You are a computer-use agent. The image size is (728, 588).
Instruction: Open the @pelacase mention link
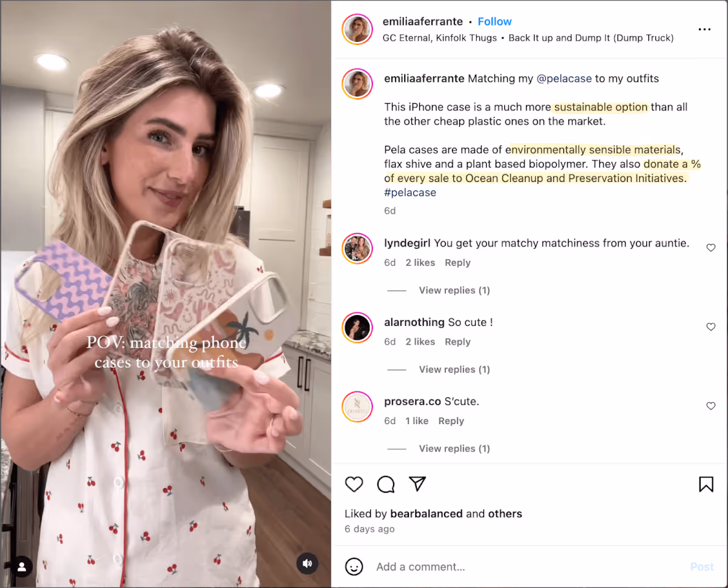pos(564,78)
